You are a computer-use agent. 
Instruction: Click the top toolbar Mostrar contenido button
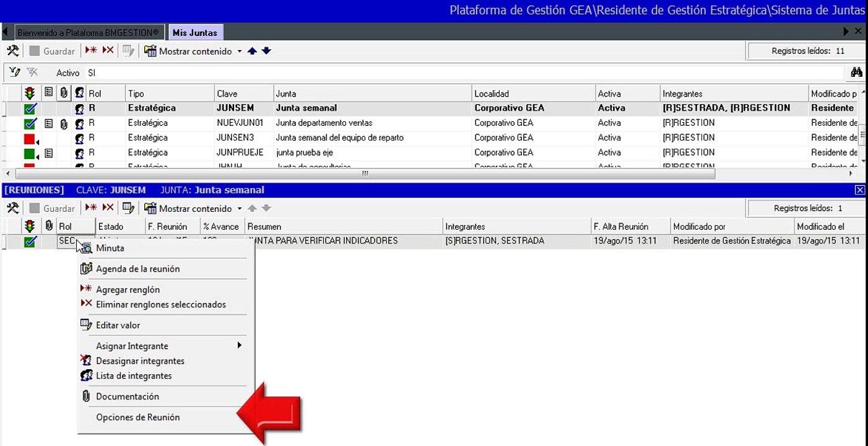(x=188, y=51)
